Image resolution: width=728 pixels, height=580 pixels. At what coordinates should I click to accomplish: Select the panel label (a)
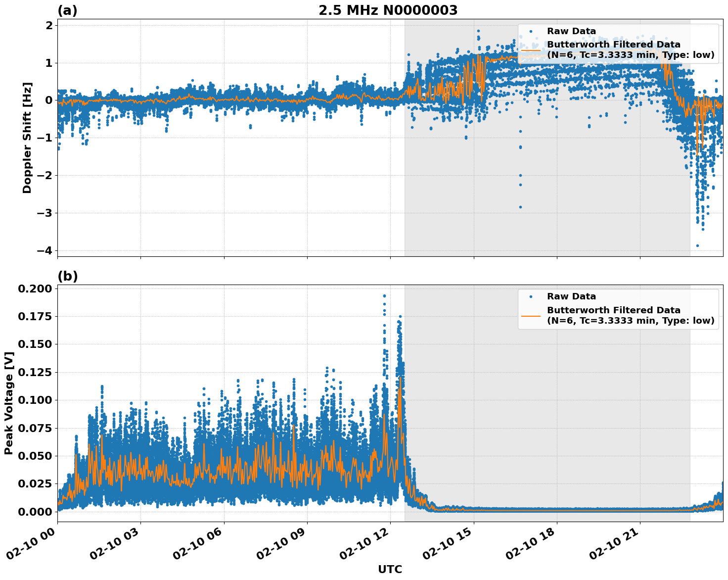(68, 9)
